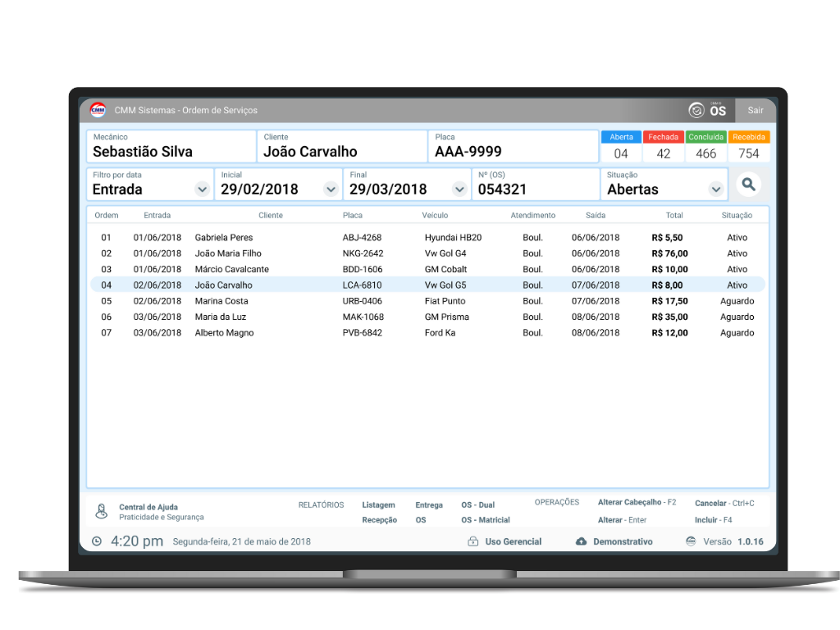Viewport: 840px width, 630px height.
Task: Click the Nº (OS) input field
Action: point(536,189)
